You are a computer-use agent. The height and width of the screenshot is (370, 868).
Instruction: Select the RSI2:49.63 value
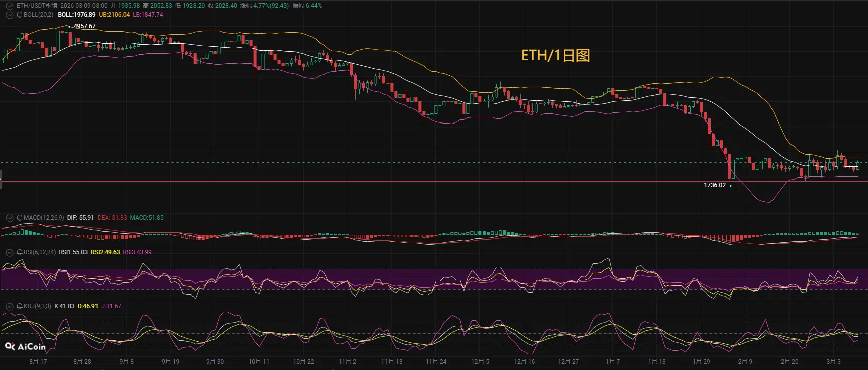[105, 252]
